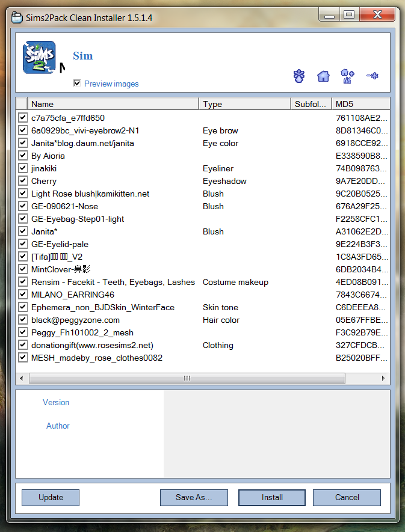This screenshot has height=532, width=405.
Task: Click the blue house icon
Action: (323, 76)
